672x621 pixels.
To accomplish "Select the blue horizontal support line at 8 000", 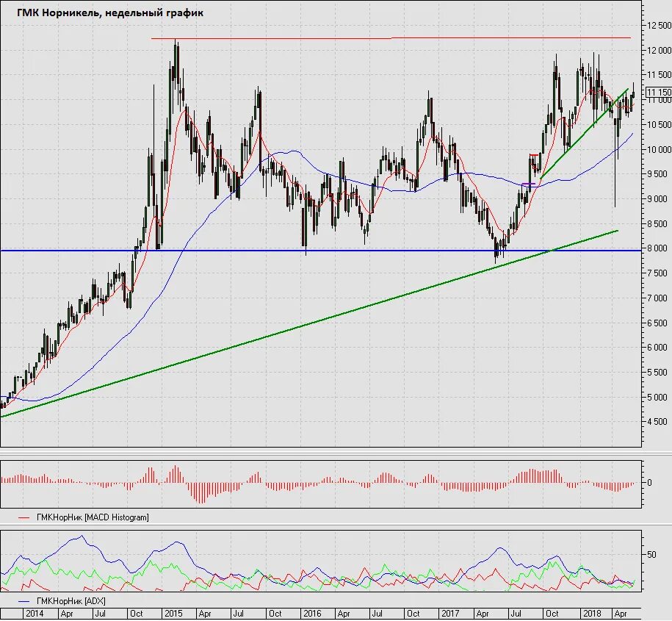I will [320, 251].
